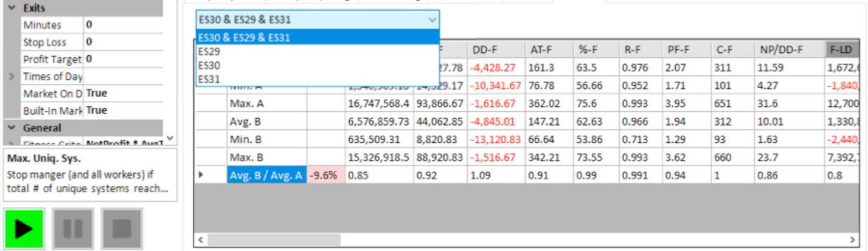The width and height of the screenshot is (868, 251).
Task: Click the Stop Loss value field
Action: [123, 42]
